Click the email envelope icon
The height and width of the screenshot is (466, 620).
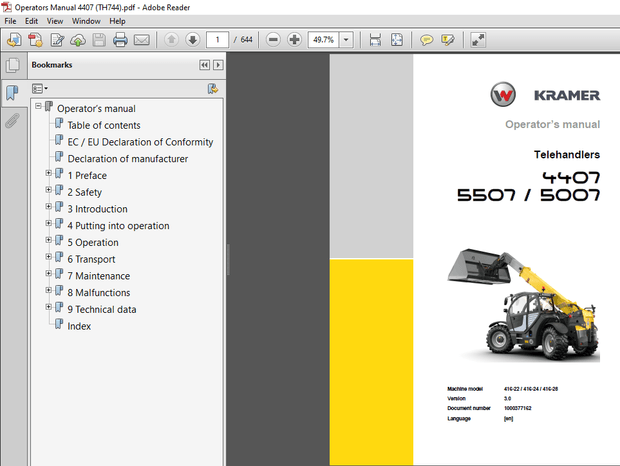click(x=142, y=40)
